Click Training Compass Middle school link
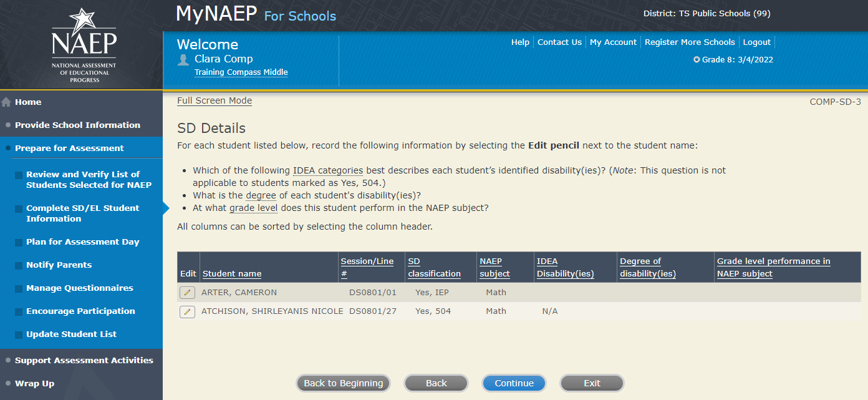The image size is (868, 400). (241, 72)
